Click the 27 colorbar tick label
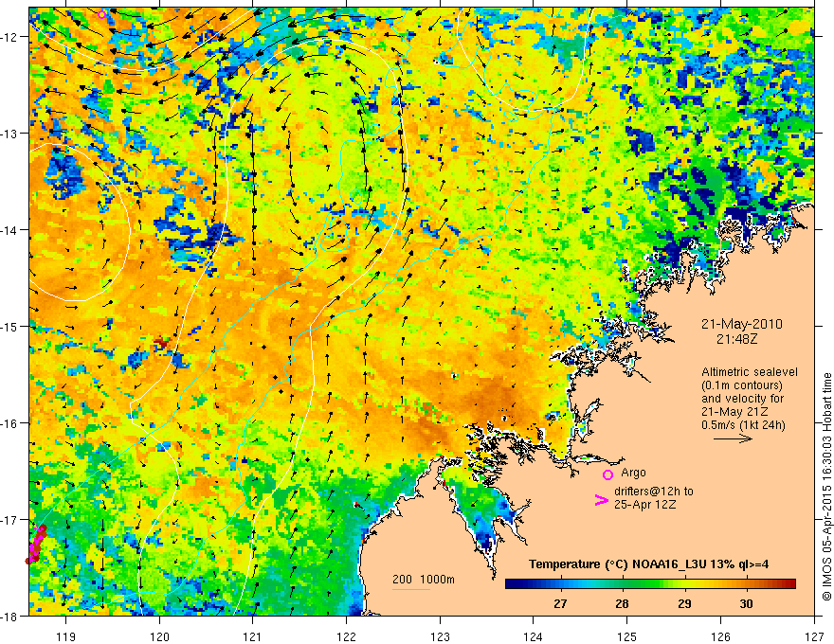Image resolution: width=834 pixels, height=644 pixels. point(560,603)
